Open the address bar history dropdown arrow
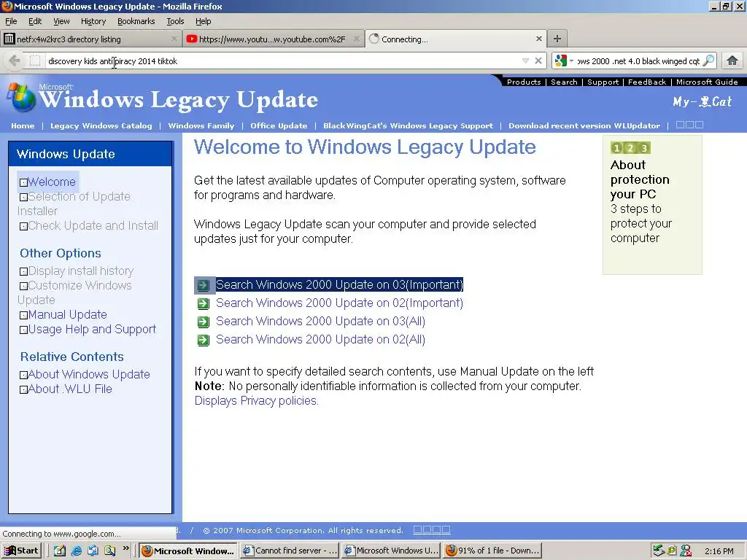Screen dimensions: 747x560 point(525,61)
